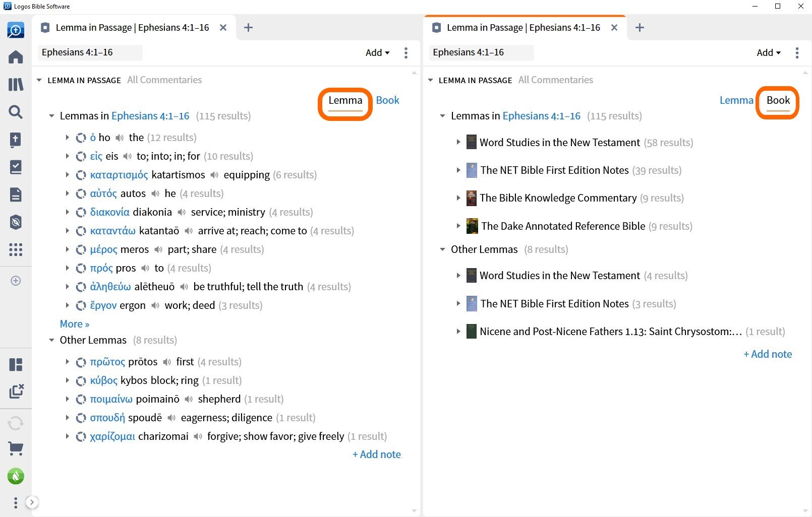The image size is (812, 517).
Task: Collapse right Other Lemmas group
Action: 442,249
